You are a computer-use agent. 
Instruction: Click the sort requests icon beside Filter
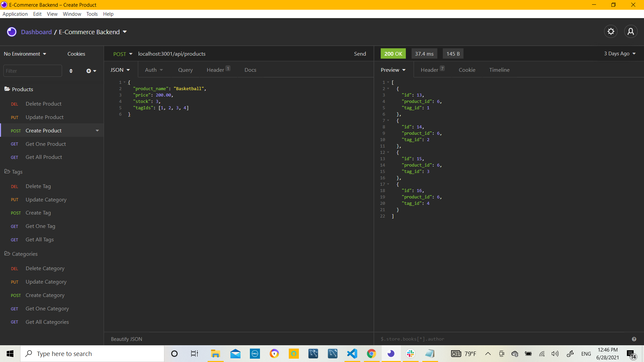(71, 71)
